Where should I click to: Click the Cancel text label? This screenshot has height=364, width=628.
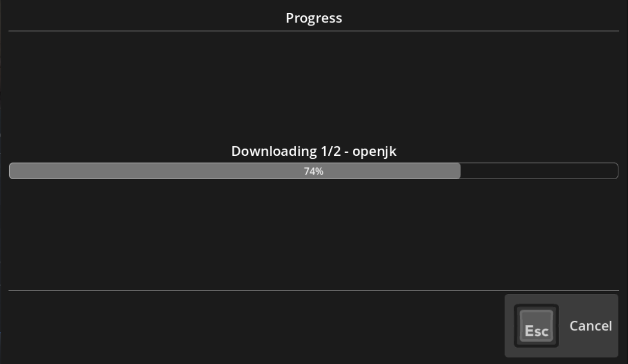point(590,326)
